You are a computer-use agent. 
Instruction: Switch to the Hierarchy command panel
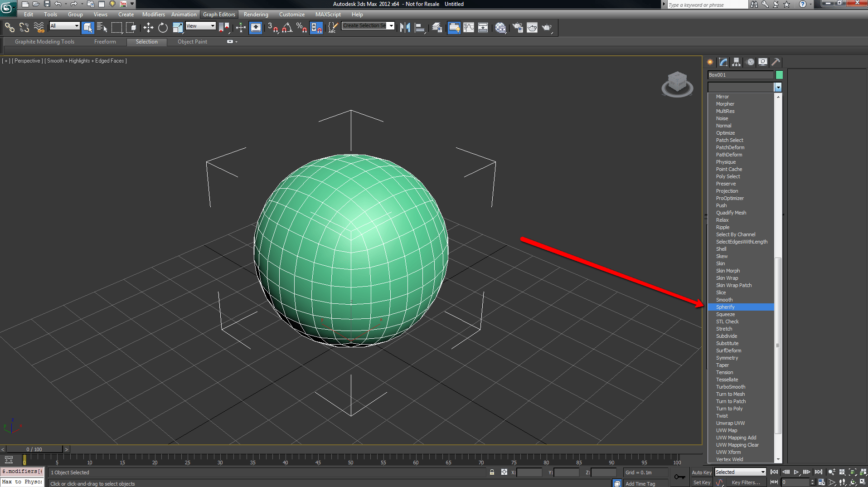click(737, 62)
